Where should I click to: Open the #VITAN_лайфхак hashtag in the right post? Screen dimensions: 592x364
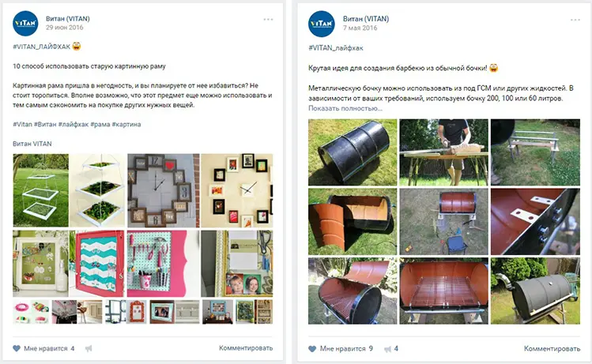336,48
